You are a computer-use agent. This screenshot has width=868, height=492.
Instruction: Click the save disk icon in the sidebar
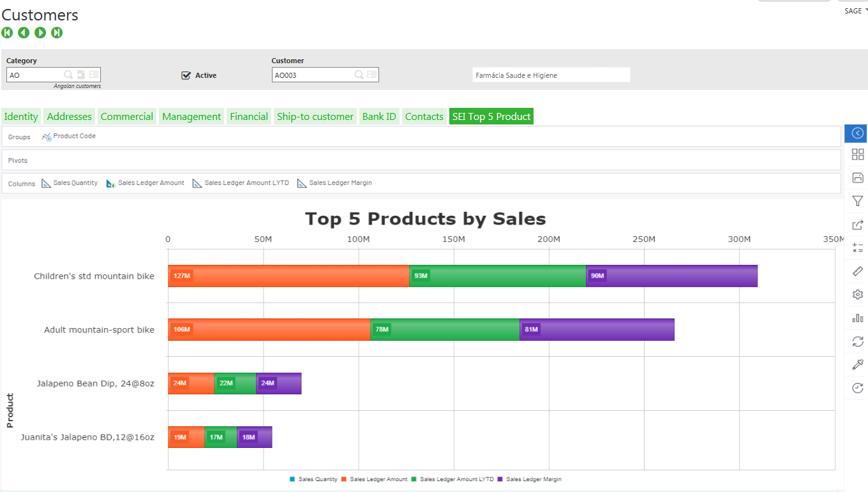[858, 177]
